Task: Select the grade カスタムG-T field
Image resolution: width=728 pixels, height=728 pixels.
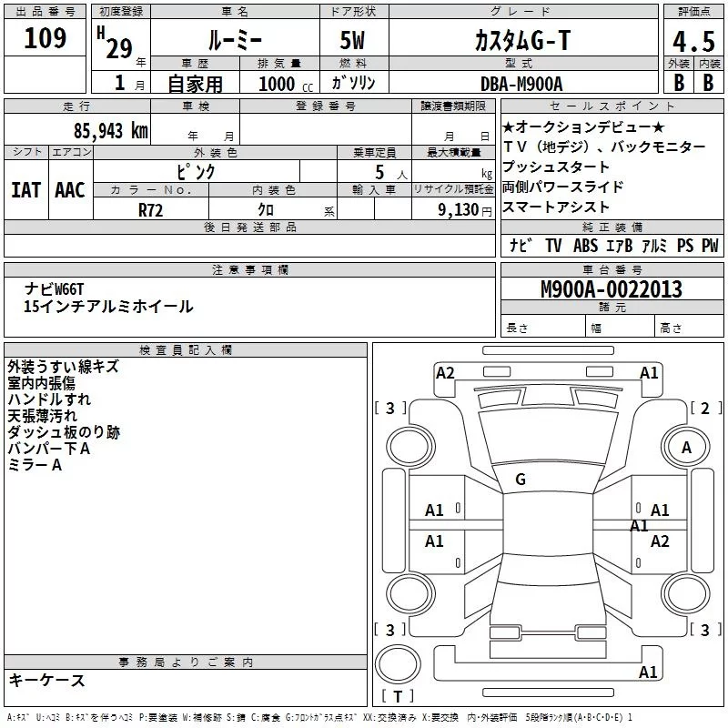Action: [x=523, y=40]
